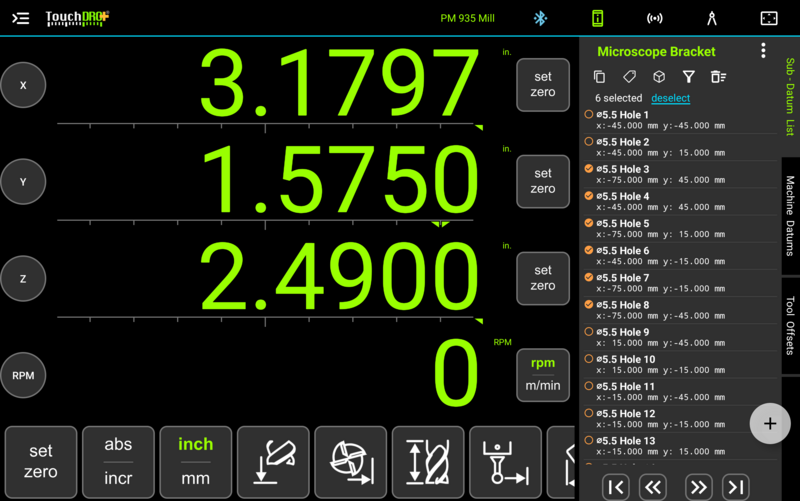The height and width of the screenshot is (501, 800).
Task: Open the device info icon
Action: pyautogui.click(x=597, y=18)
